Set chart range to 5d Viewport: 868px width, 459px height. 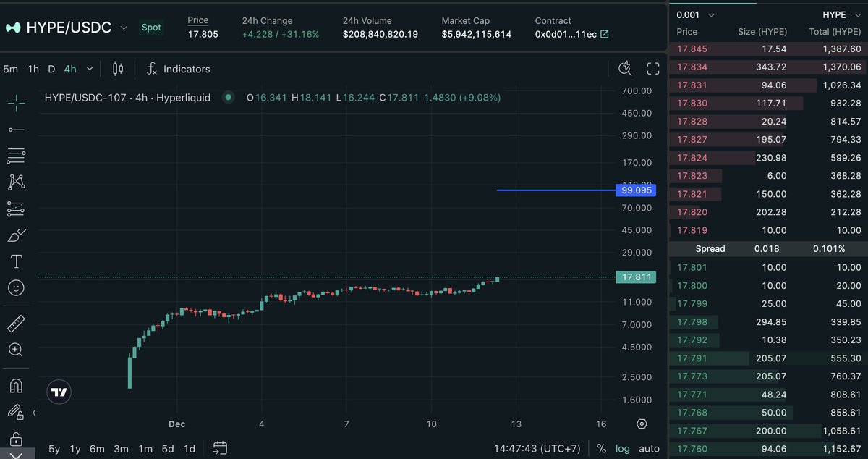pos(168,449)
